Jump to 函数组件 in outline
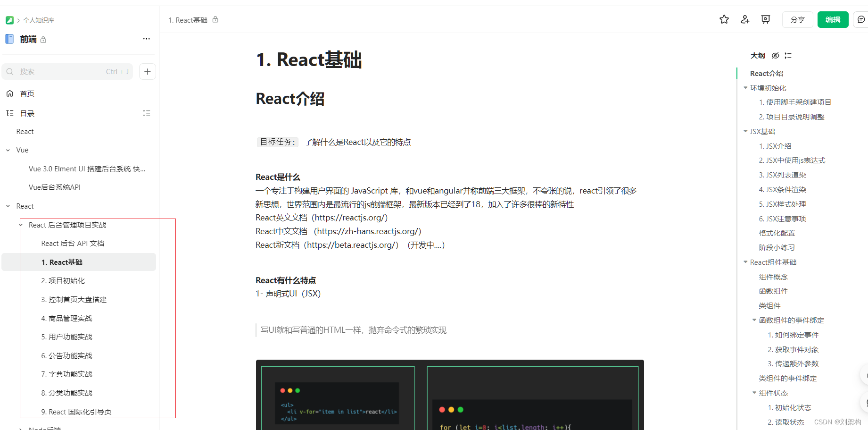The width and height of the screenshot is (868, 430). click(x=773, y=291)
